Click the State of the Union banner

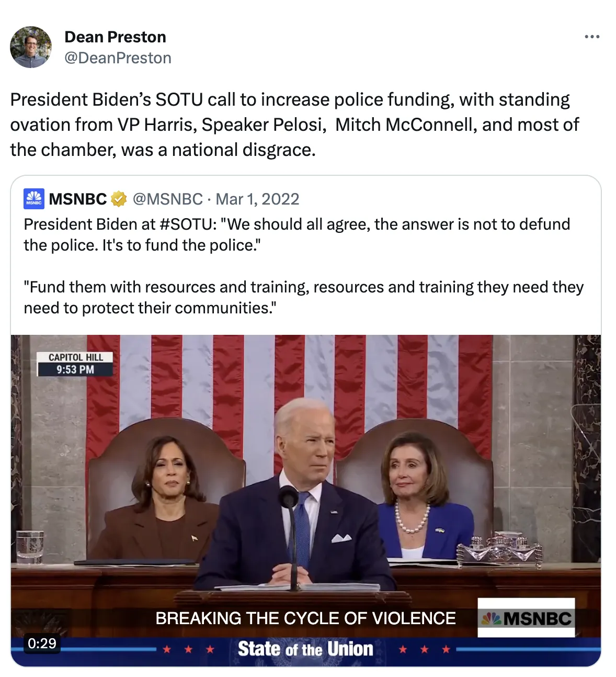305,649
